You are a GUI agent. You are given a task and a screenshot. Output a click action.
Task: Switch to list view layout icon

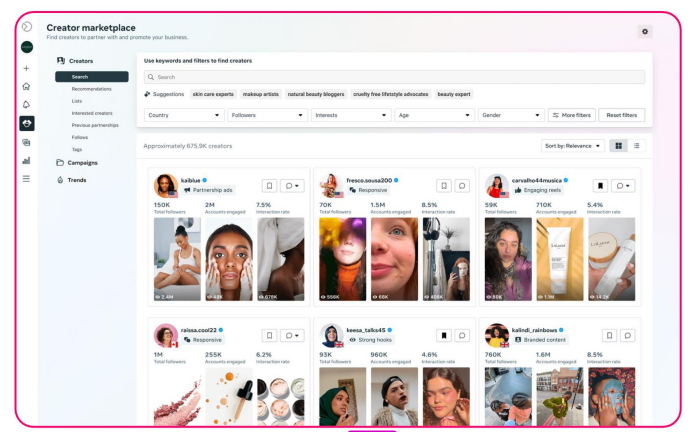(636, 146)
